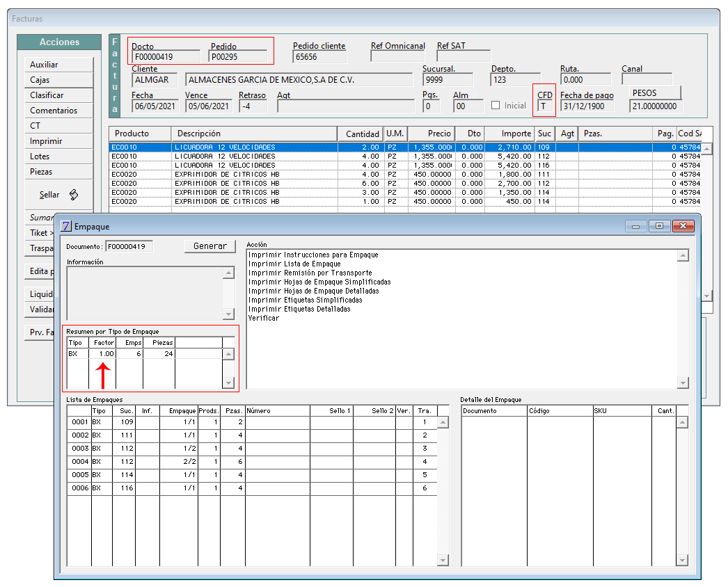728x587 pixels.
Task: Open the Cajas action
Action: (58, 80)
